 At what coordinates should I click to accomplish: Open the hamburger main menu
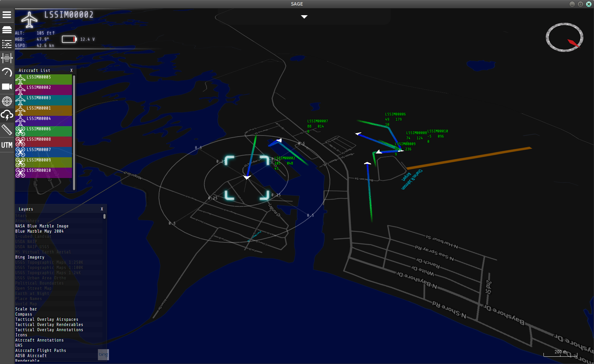click(x=7, y=15)
